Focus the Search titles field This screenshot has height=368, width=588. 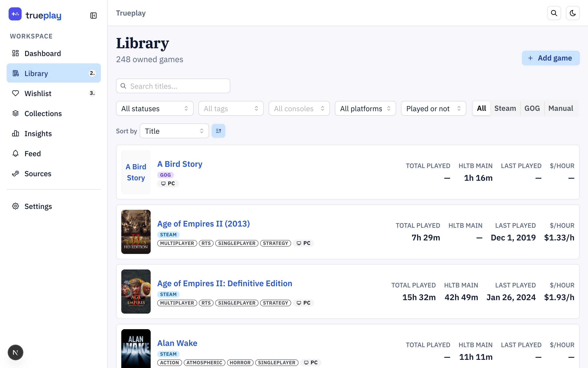[173, 86]
